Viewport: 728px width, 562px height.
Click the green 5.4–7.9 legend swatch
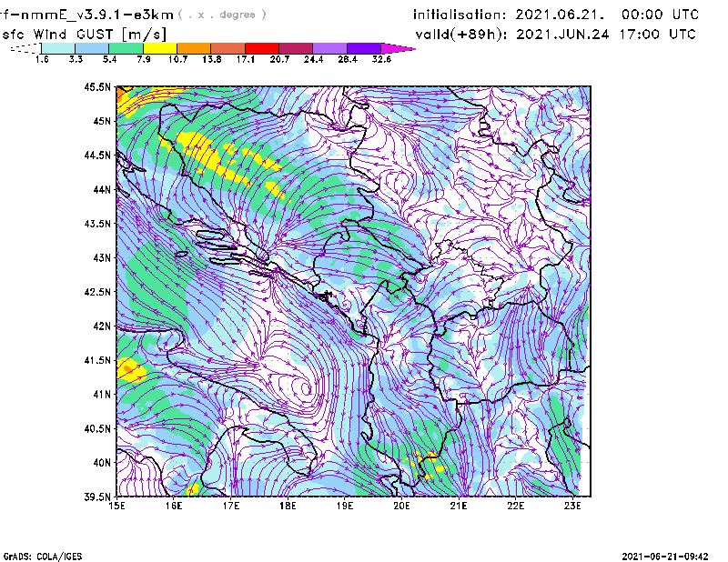(x=126, y=48)
